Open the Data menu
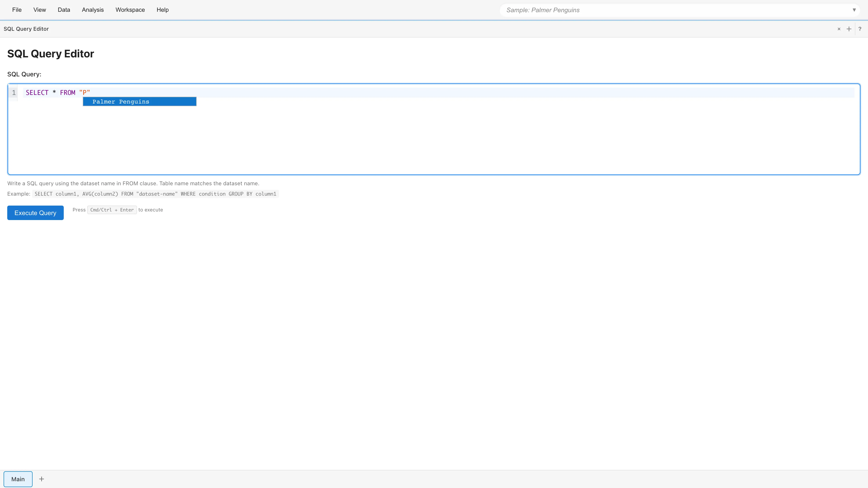The width and height of the screenshot is (868, 488). [x=64, y=10]
